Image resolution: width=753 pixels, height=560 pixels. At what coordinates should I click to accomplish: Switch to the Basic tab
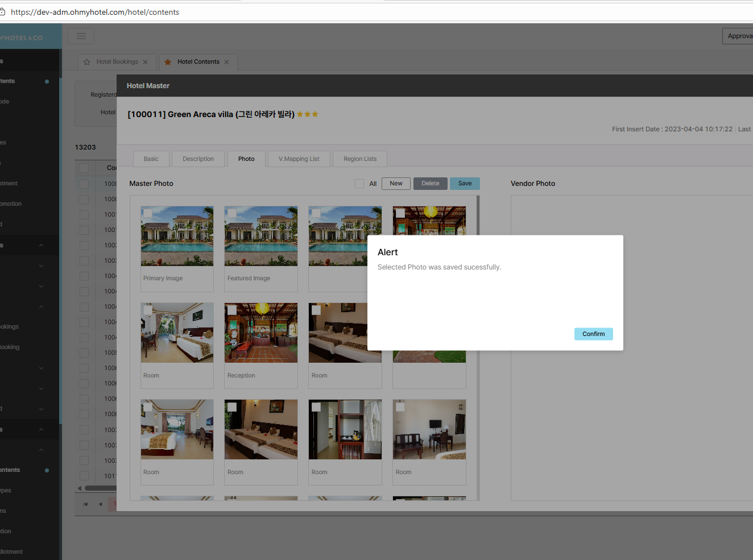pos(151,159)
